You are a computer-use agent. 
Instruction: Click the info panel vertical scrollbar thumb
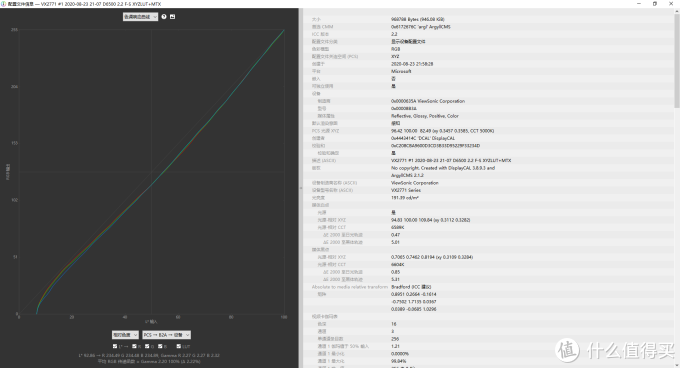677,61
